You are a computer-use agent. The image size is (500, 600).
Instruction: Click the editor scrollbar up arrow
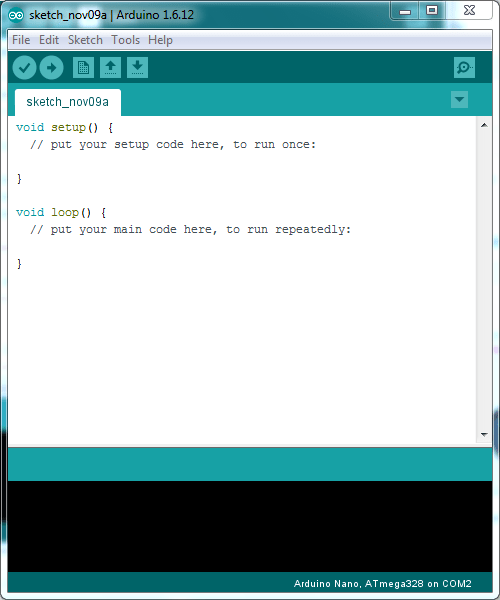(484, 125)
